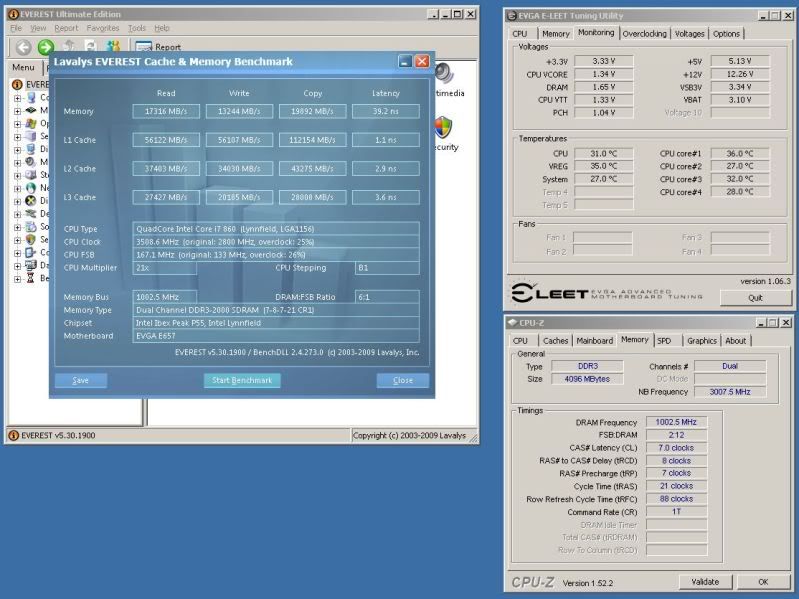Switch to the Memory tab in E-LEET
Image resolution: width=799 pixels, height=599 pixels.
click(x=555, y=34)
